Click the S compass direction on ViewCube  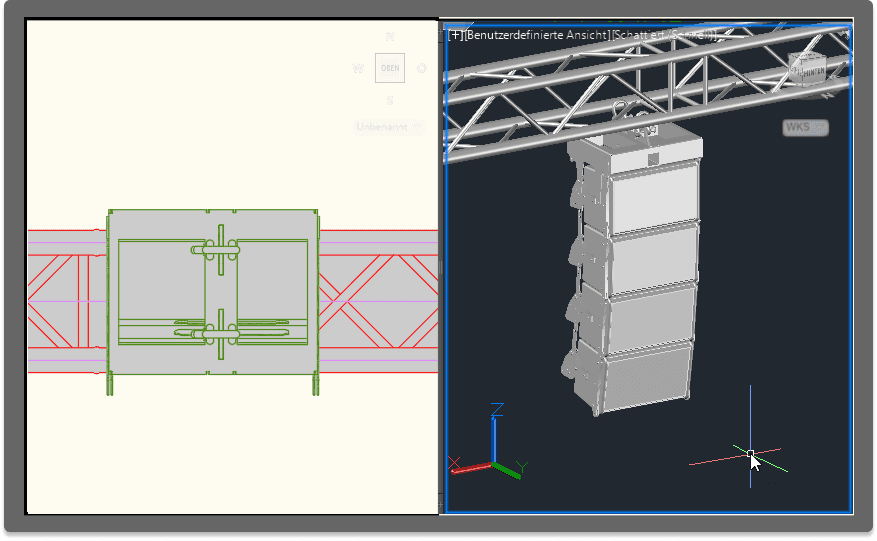[390, 100]
